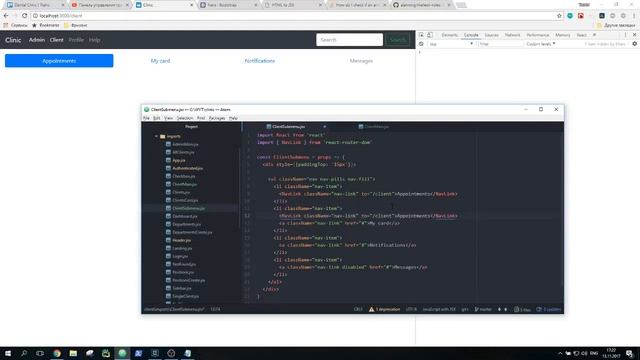The height and width of the screenshot is (360, 640).
Task: Open Windows search from the taskbar
Action: tap(24, 353)
